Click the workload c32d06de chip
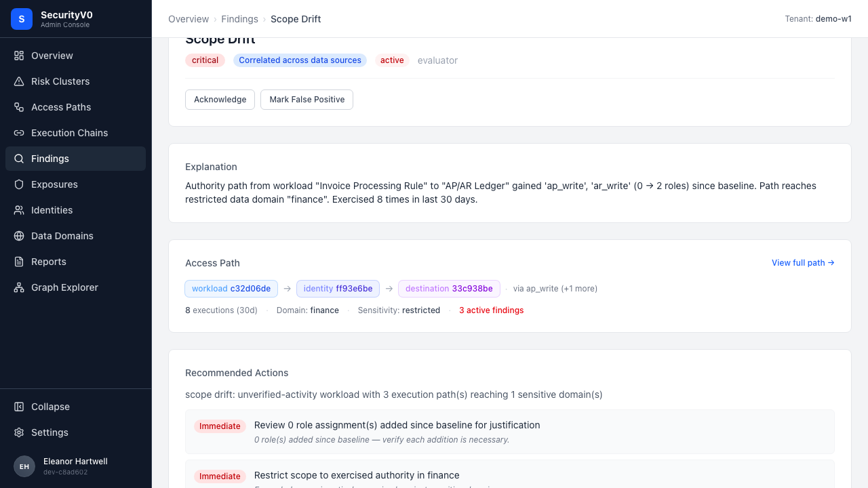Screen dimensions: 868x488 pos(231,289)
